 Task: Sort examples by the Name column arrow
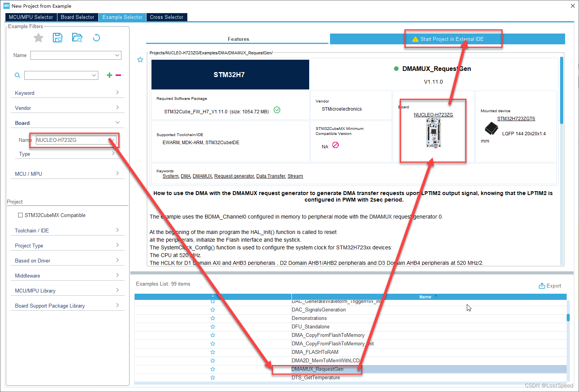pyautogui.click(x=436, y=296)
